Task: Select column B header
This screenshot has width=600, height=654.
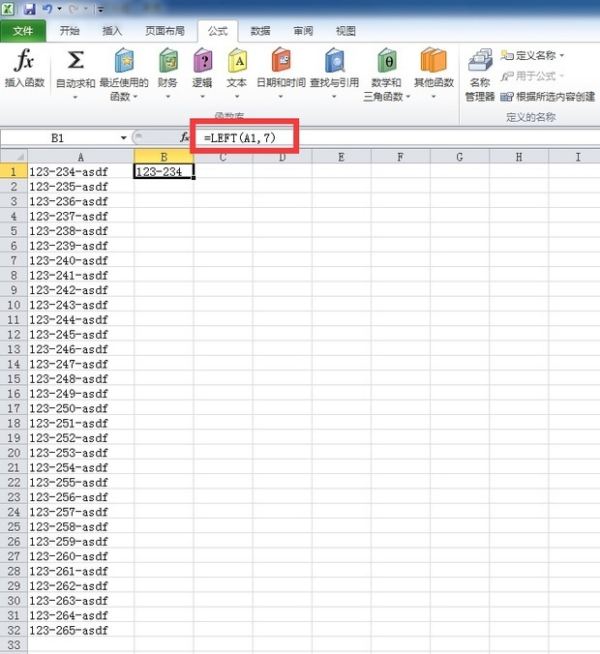Action: click(x=164, y=157)
